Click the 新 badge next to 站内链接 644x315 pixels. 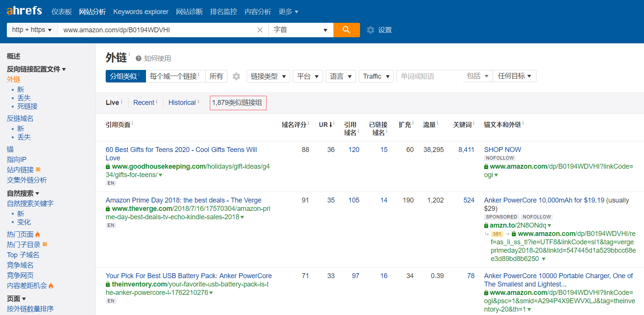point(38,169)
